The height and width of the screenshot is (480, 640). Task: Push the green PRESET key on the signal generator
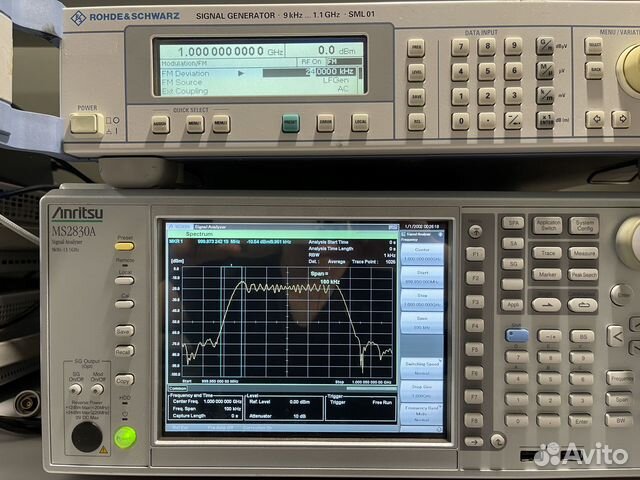[x=291, y=123]
